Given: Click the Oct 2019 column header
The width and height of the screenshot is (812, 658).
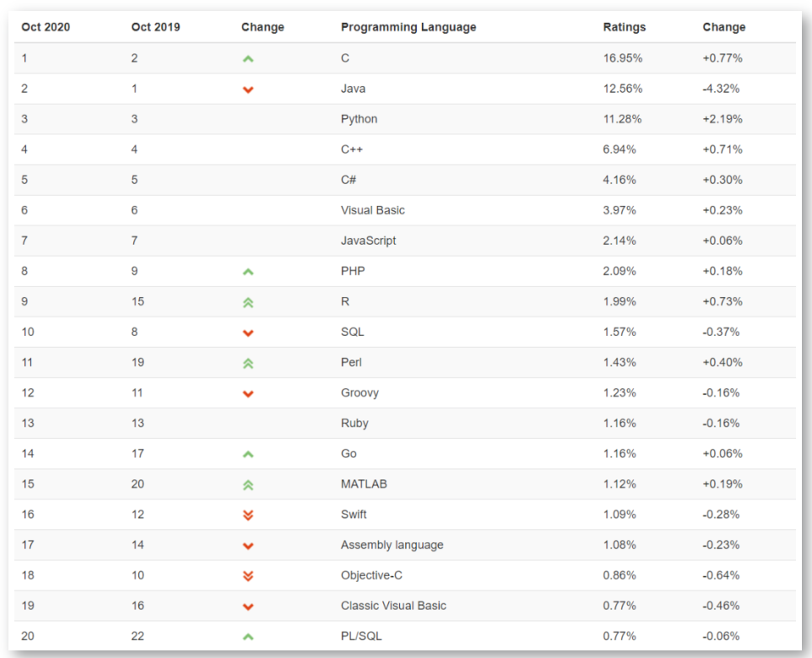Looking at the screenshot, I should (x=155, y=27).
